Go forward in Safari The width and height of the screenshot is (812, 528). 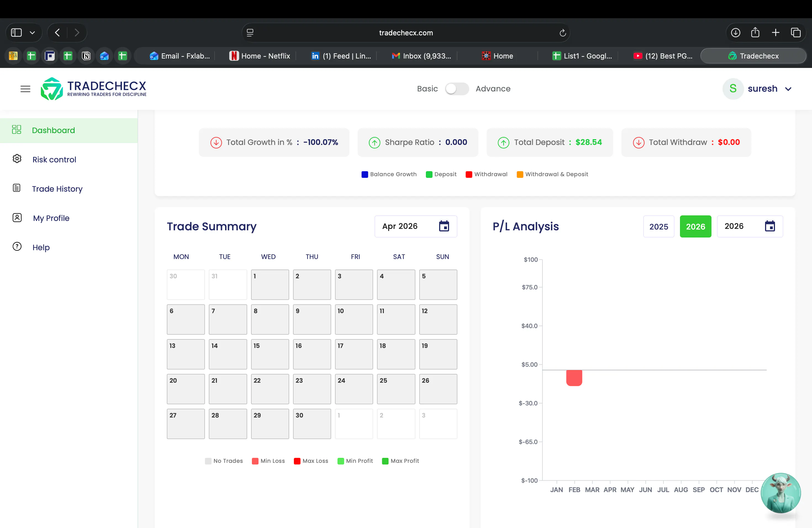point(77,33)
